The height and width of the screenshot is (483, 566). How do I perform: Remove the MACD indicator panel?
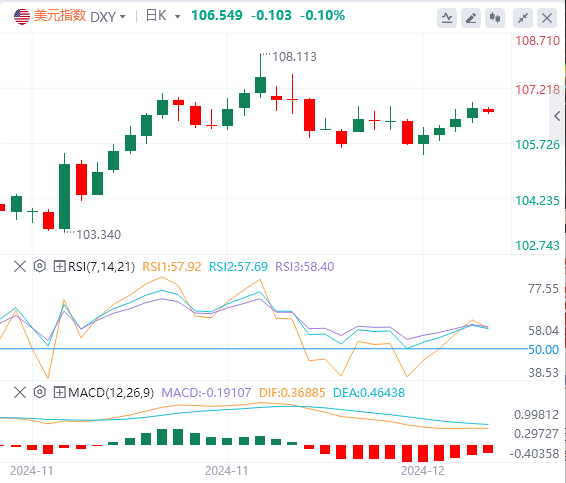point(20,392)
